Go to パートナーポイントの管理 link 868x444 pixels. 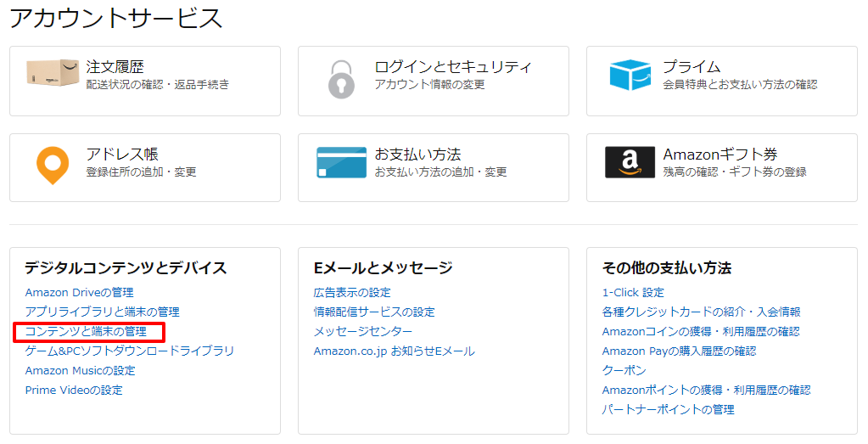[x=668, y=410]
